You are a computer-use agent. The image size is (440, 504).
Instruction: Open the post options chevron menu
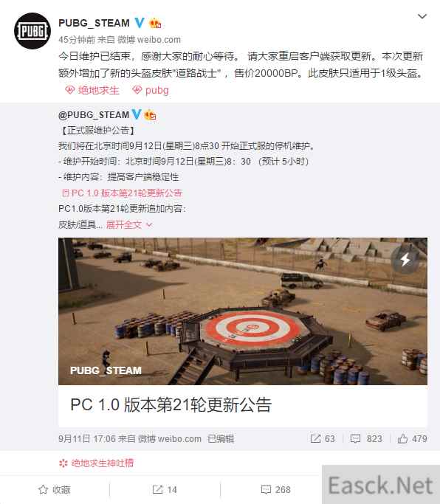pyautogui.click(x=422, y=16)
